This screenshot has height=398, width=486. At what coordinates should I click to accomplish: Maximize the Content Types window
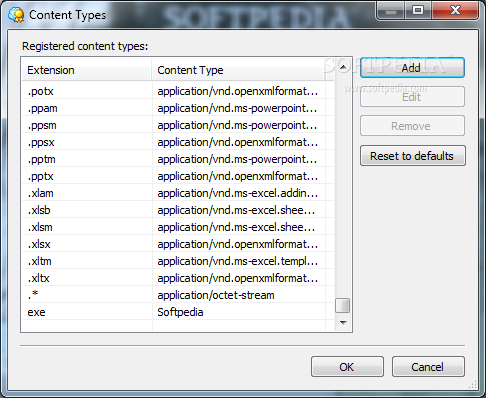pyautogui.click(x=418, y=11)
